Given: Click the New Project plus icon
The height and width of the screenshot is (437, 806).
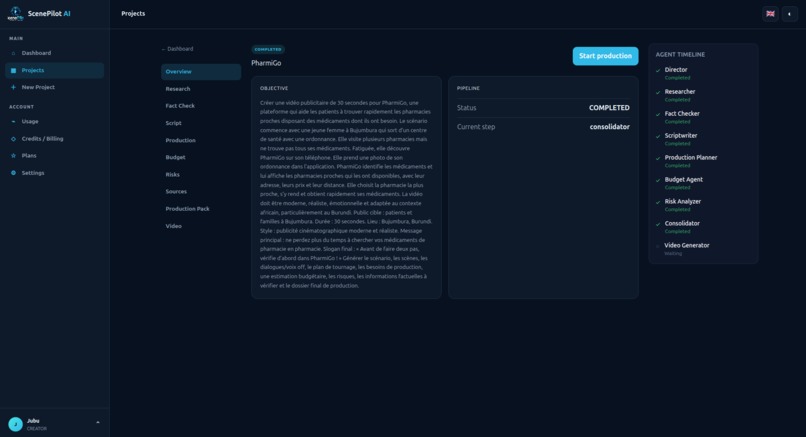Looking at the screenshot, I should pyautogui.click(x=13, y=87).
